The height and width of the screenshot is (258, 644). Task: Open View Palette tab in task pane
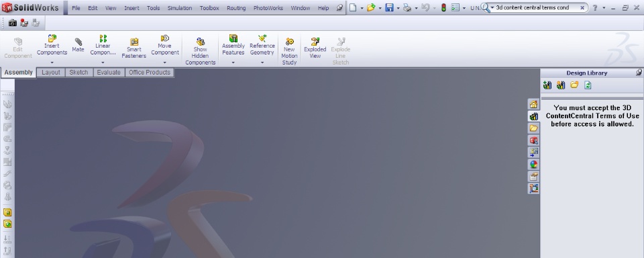click(533, 153)
